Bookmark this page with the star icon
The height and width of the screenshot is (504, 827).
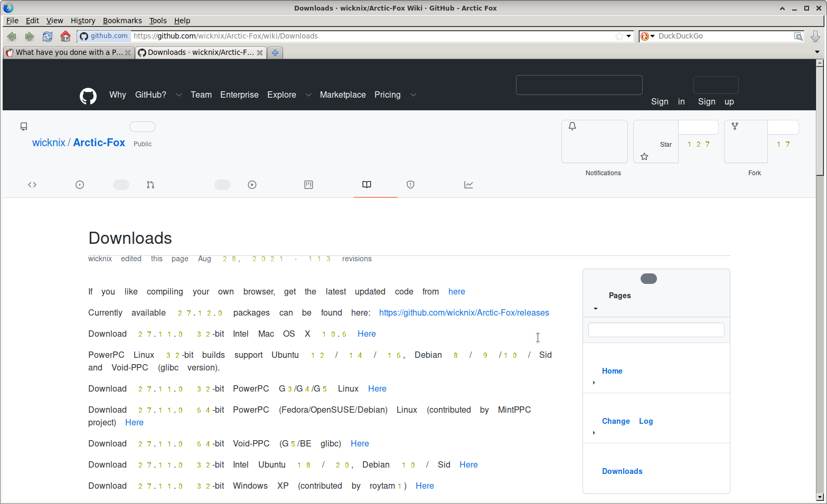(x=619, y=36)
